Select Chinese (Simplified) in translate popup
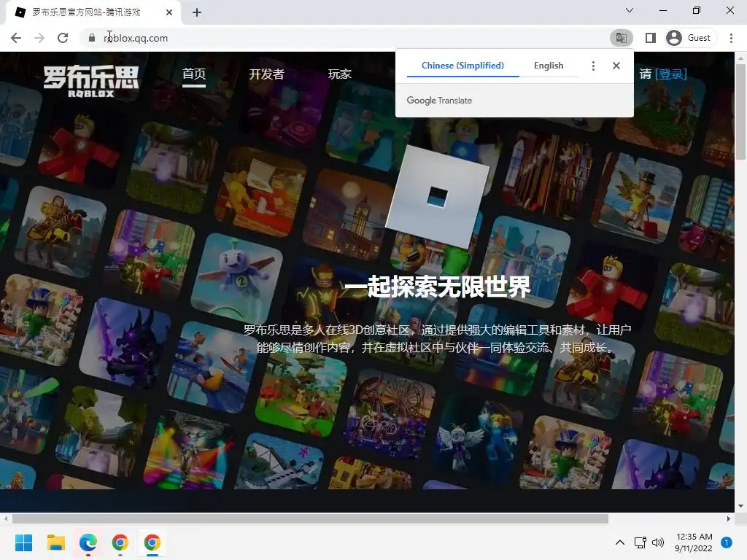The image size is (747, 560). (462, 66)
